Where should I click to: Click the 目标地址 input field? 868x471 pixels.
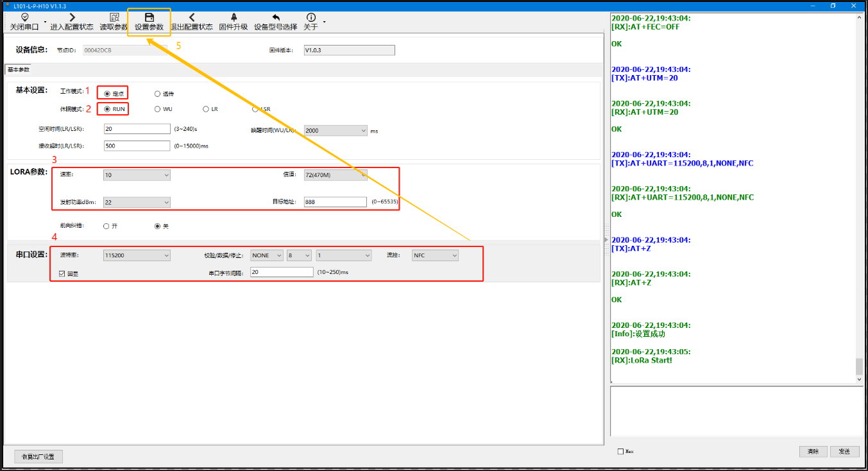[x=335, y=202]
